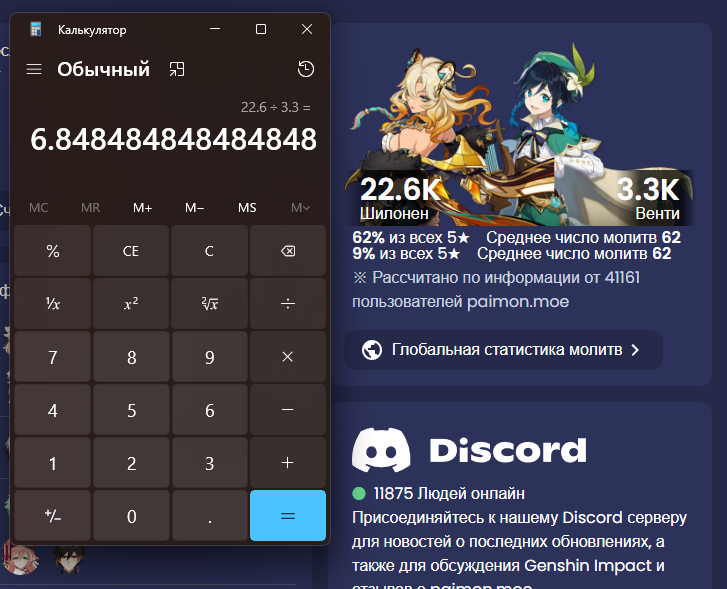Click the M− memory subtract button
This screenshot has width=727, height=589.
tap(194, 208)
